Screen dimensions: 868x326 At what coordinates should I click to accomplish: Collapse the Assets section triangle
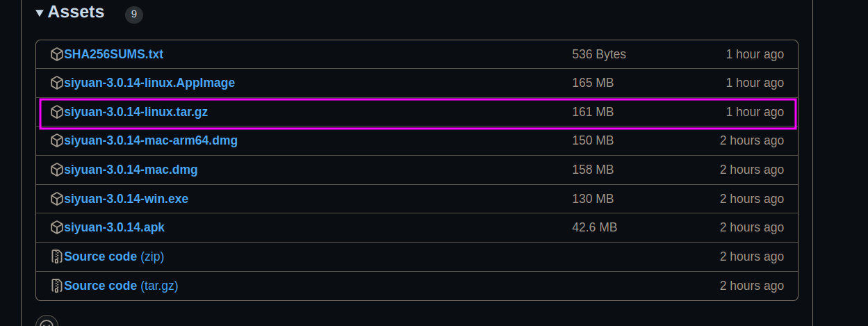pyautogui.click(x=40, y=13)
